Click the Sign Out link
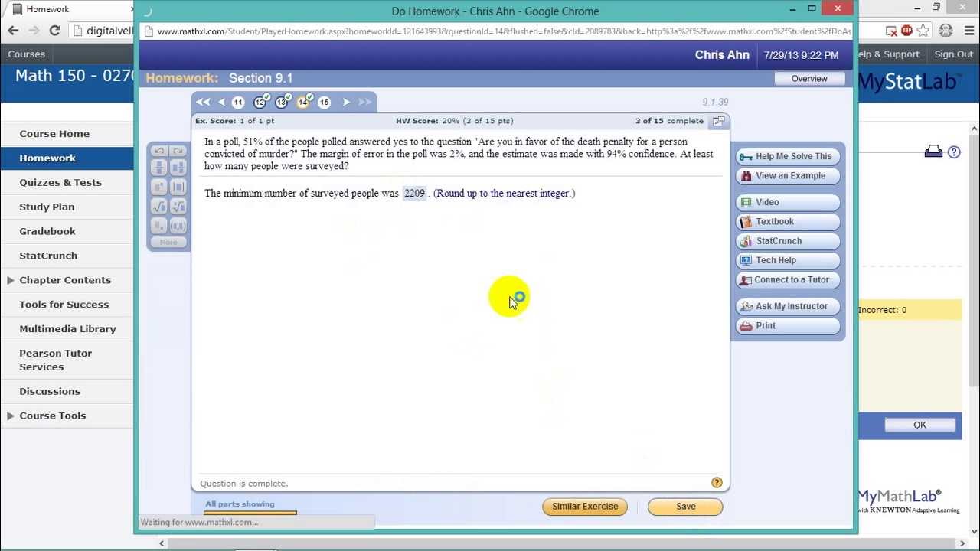The width and height of the screenshot is (980, 551). pos(954,54)
